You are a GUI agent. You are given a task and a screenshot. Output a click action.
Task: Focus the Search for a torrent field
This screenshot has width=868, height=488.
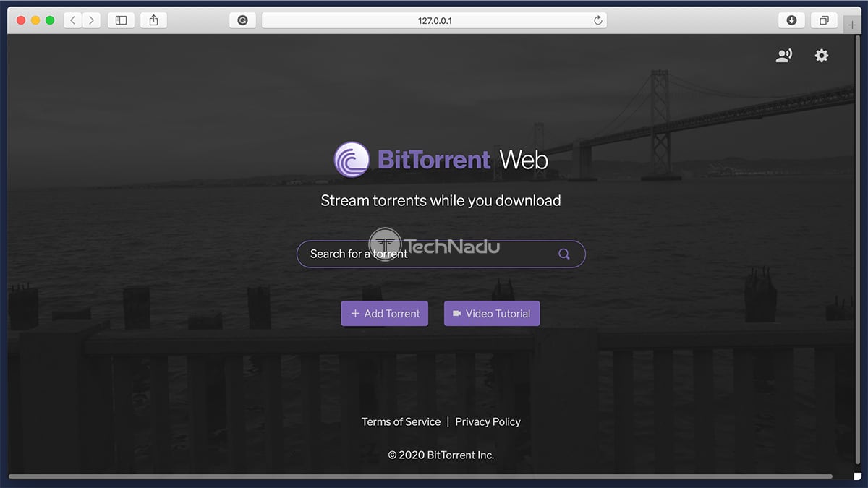(x=441, y=254)
